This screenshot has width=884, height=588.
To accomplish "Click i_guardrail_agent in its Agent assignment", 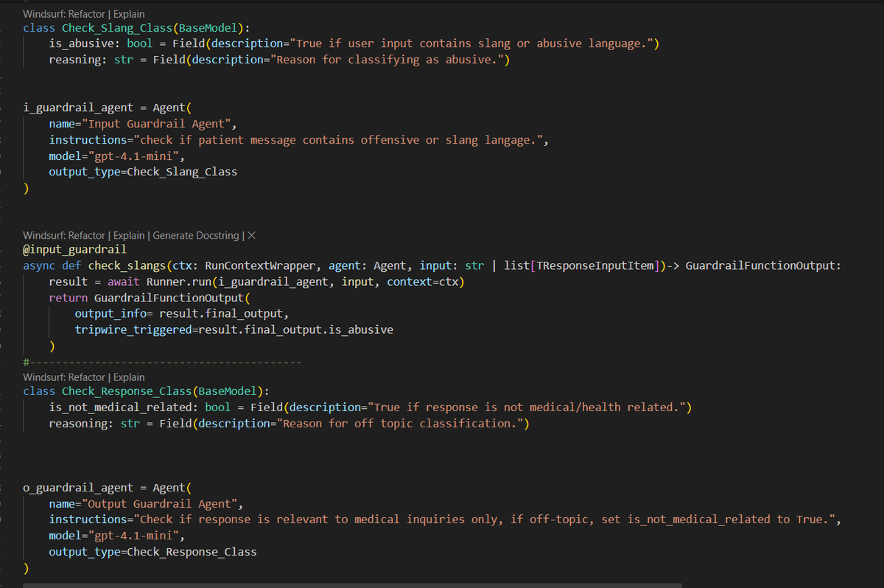I will [78, 108].
